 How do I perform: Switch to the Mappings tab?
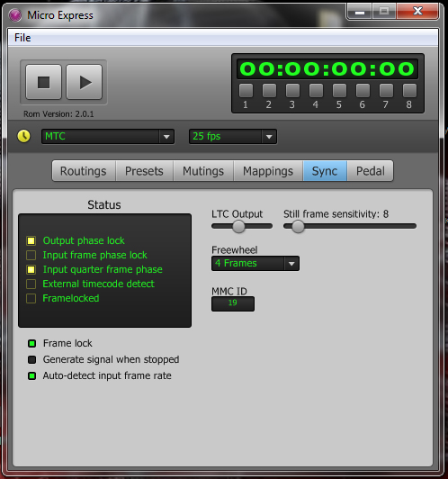[x=268, y=171]
